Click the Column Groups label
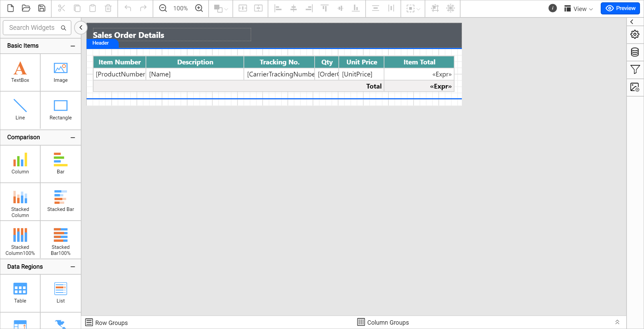Viewport: 644px width, 329px height. point(388,322)
